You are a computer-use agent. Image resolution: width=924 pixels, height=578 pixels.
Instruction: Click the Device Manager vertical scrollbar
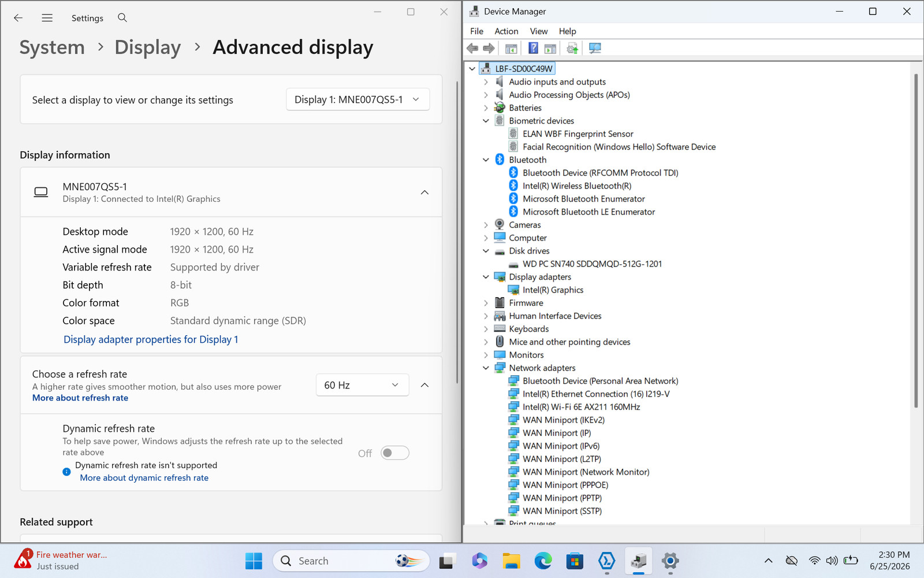(x=916, y=240)
